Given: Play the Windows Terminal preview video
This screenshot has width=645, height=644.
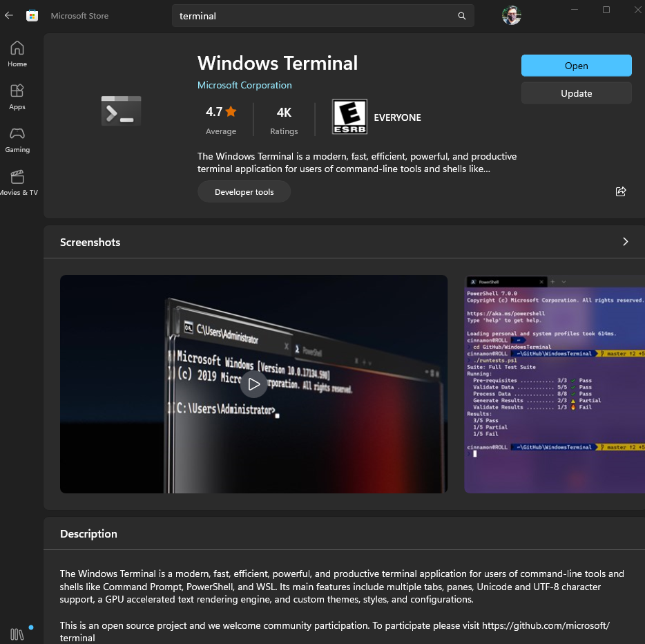Looking at the screenshot, I should [x=253, y=383].
